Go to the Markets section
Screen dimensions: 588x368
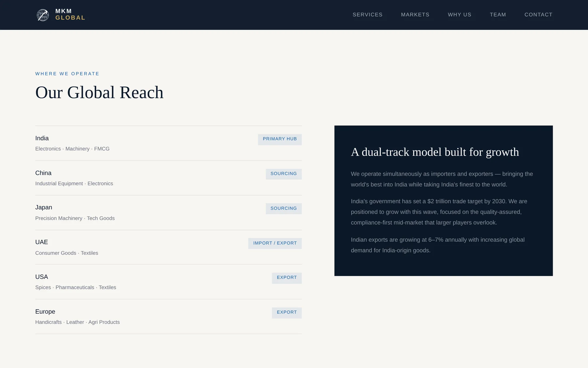click(x=415, y=15)
